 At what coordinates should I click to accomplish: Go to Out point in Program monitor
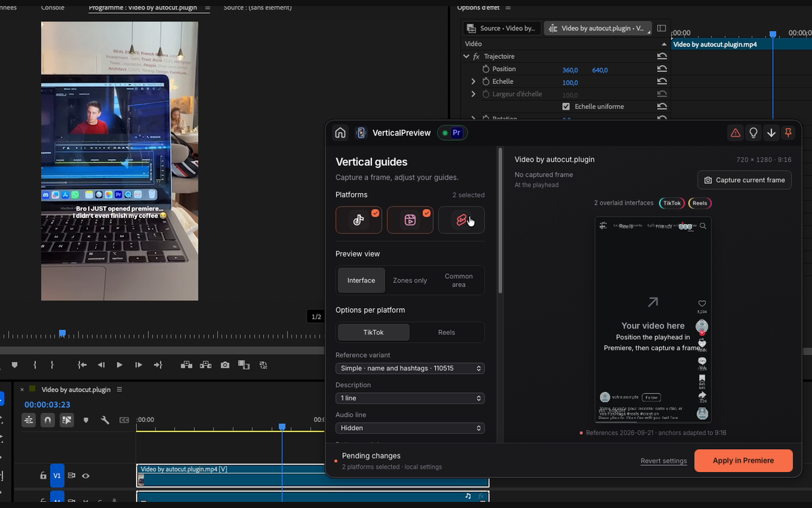pos(158,365)
